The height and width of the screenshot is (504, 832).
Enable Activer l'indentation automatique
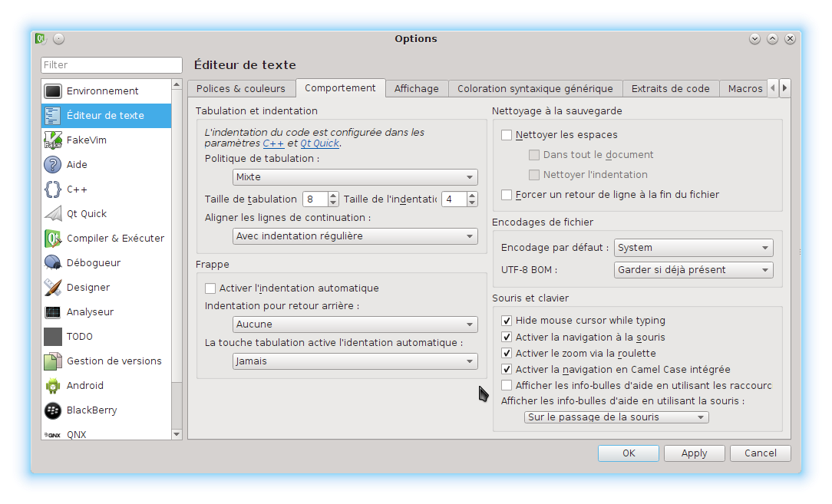[210, 288]
